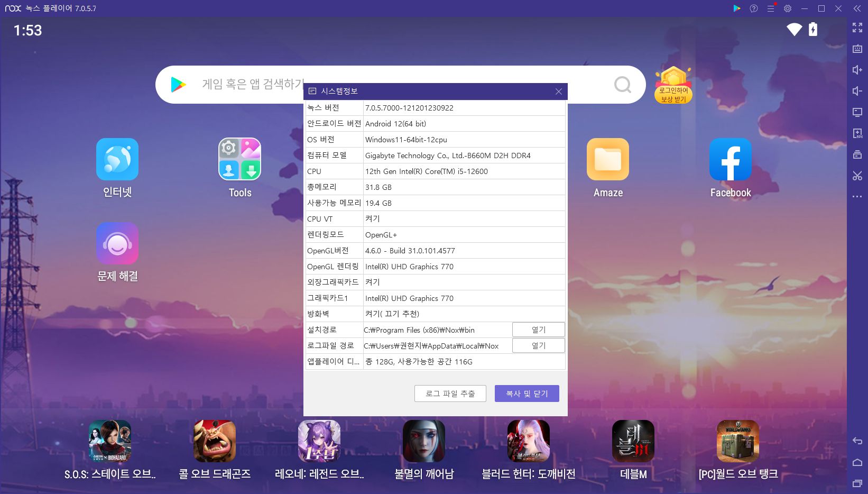The height and width of the screenshot is (494, 868).
Task: Open the 레오네: 레전드 오브 game
Action: click(319, 441)
